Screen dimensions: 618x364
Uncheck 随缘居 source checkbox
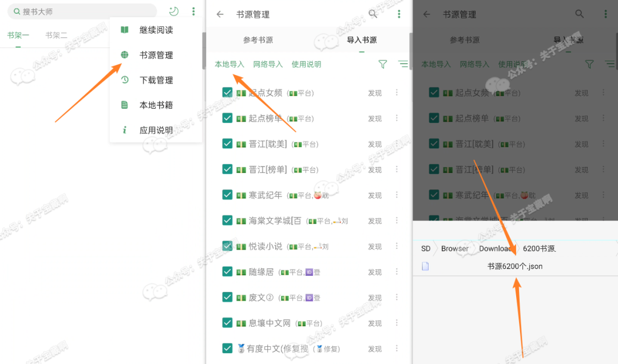227,272
